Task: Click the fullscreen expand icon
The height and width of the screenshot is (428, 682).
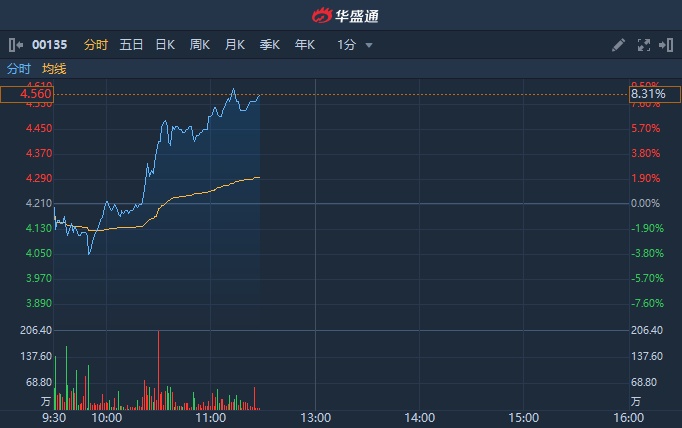Action: point(644,45)
